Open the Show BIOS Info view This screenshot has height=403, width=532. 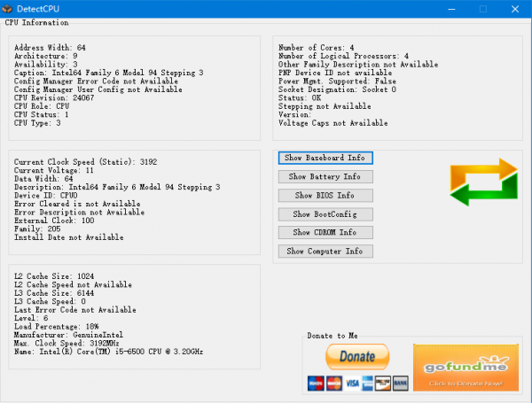pos(325,196)
